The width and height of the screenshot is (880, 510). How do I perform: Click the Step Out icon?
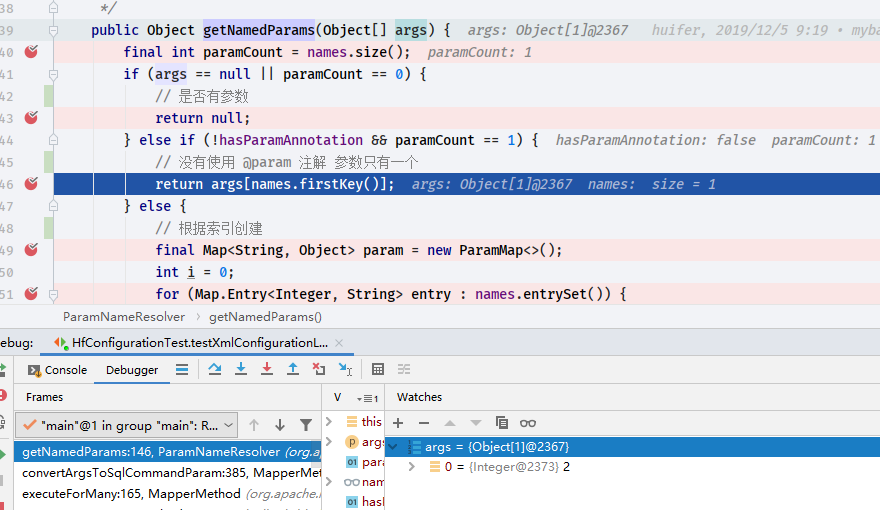coord(293,369)
